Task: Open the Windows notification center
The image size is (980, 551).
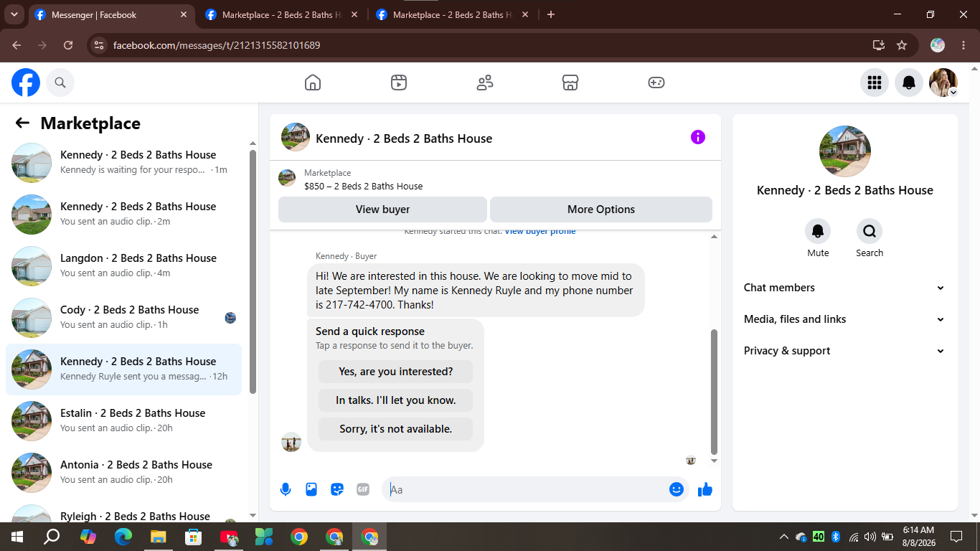Action: tap(956, 537)
